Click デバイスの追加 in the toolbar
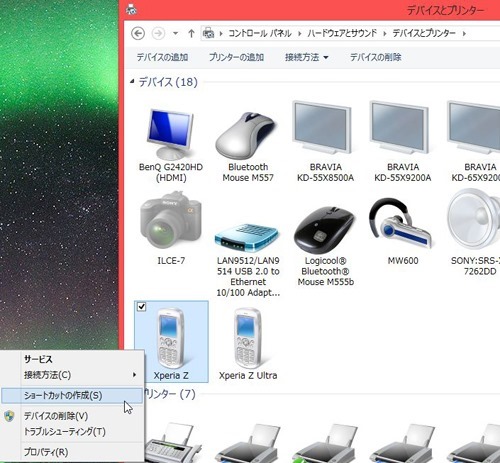Screen dimensions: 500x463 pos(162,57)
